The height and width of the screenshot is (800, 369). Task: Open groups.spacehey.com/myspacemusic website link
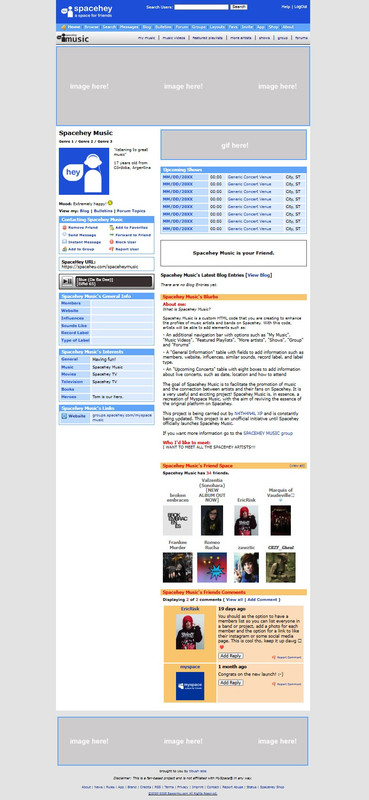click(x=122, y=417)
